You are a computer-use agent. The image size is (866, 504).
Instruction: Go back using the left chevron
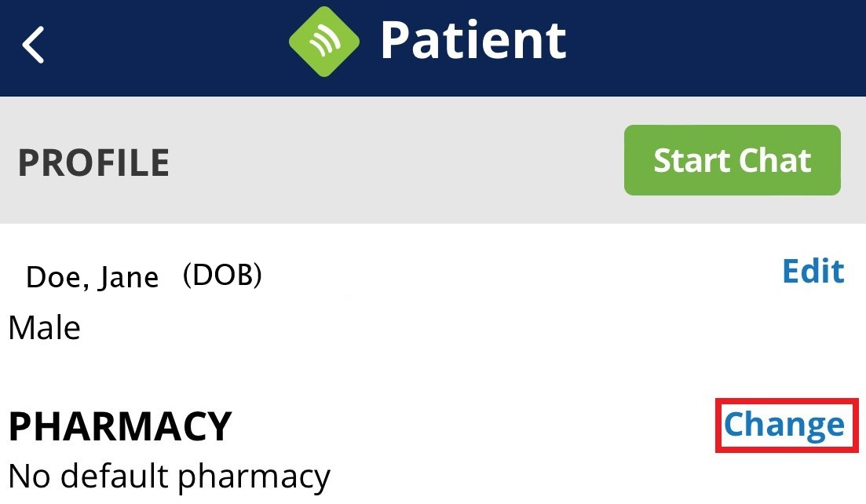pyautogui.click(x=33, y=44)
